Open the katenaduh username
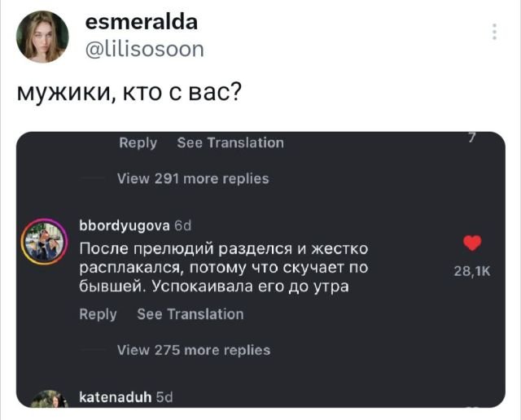This screenshot has height=420, width=521. (x=113, y=398)
